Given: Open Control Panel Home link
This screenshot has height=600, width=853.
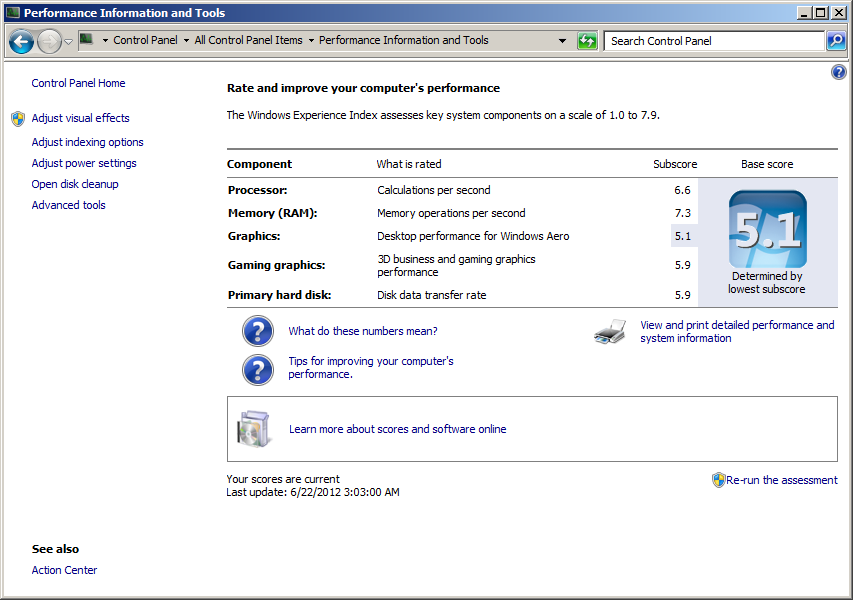Looking at the screenshot, I should point(78,83).
